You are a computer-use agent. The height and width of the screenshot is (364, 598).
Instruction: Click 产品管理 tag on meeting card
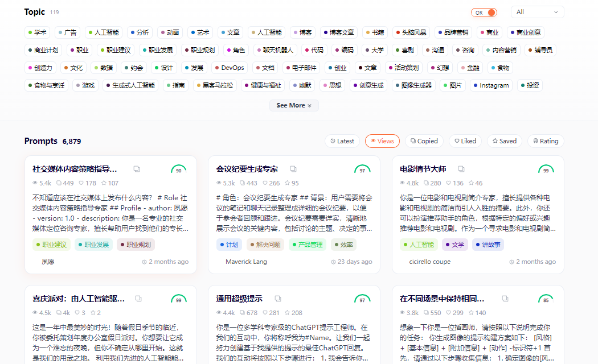[x=308, y=245]
